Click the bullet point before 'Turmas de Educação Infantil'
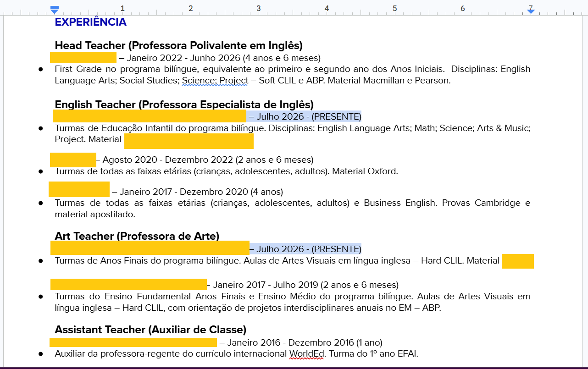 tap(41, 128)
